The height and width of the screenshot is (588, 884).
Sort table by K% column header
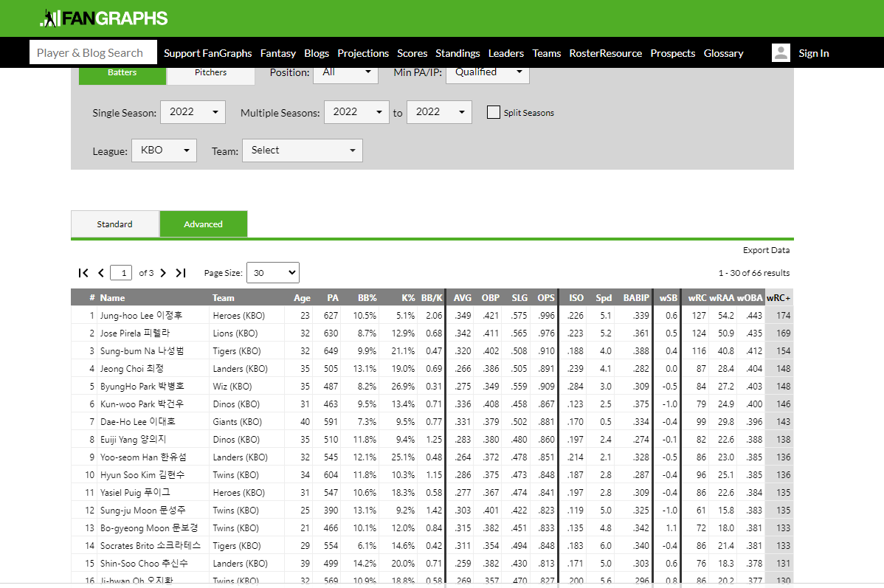(x=408, y=297)
